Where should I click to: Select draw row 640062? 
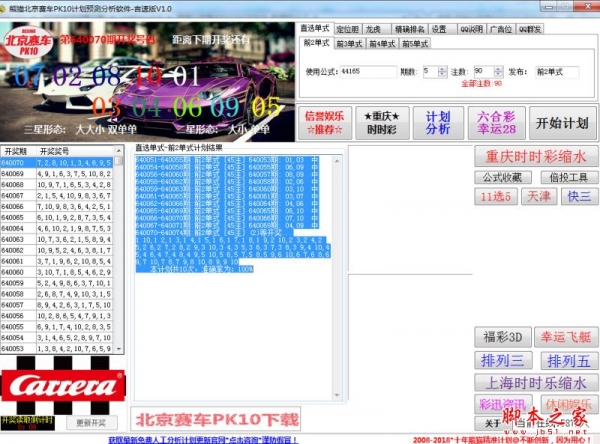point(57,250)
